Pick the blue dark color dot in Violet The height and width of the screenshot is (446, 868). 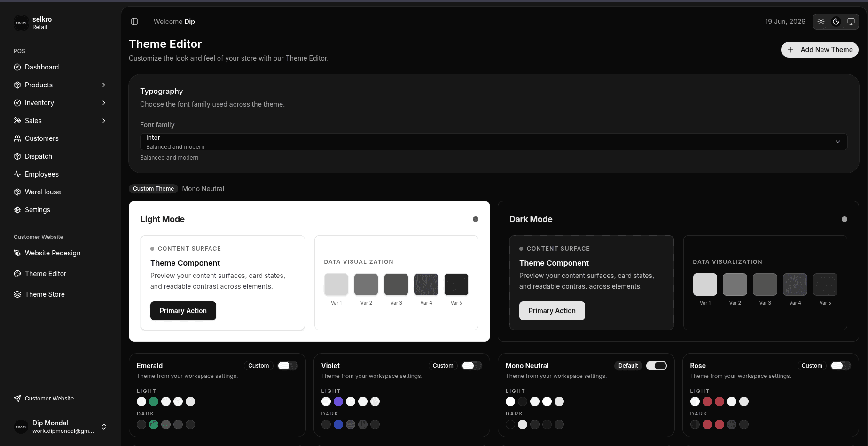point(338,424)
